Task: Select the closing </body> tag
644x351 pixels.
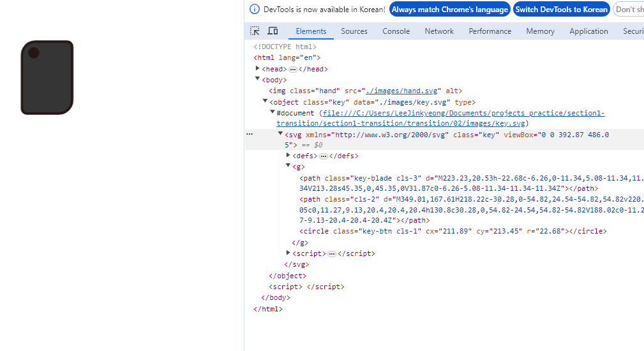Action: click(276, 297)
